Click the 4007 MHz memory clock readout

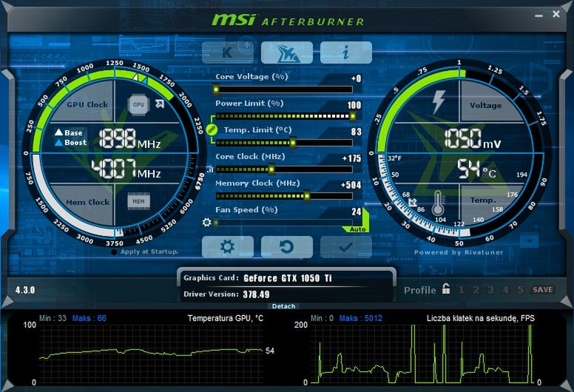[x=126, y=169]
